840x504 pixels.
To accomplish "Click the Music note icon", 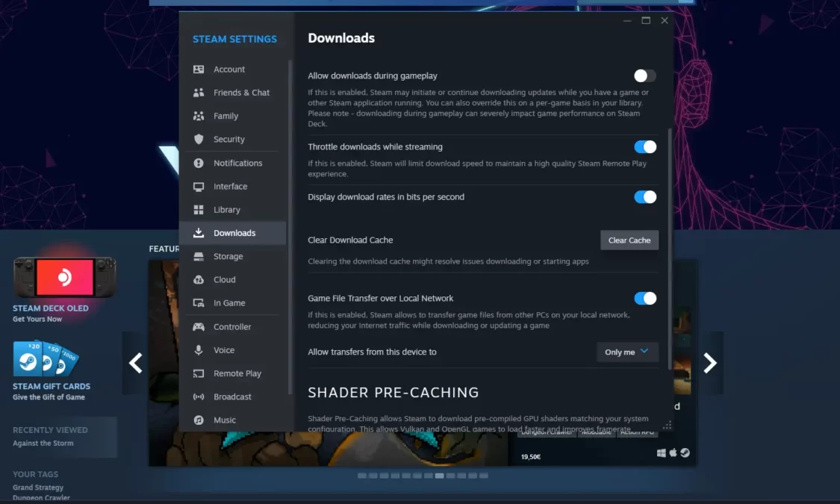I will point(198,420).
